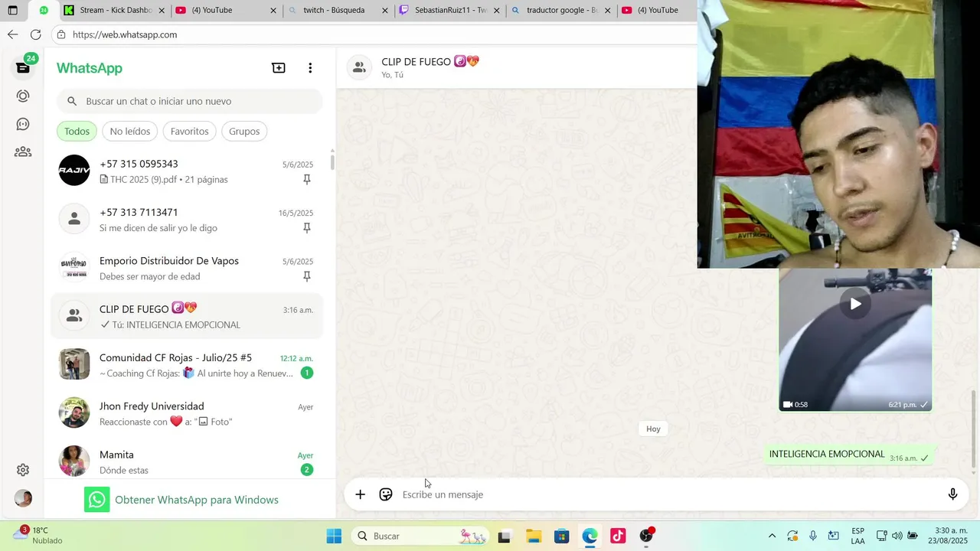Switch to traductor google tab
The height and width of the screenshot is (551, 980).
561,11
